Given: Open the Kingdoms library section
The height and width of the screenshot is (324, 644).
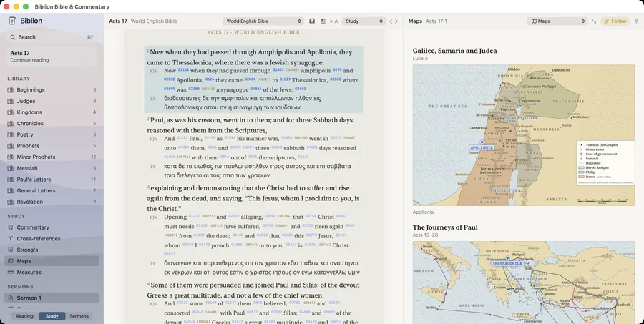Looking at the screenshot, I should pyautogui.click(x=52, y=112).
